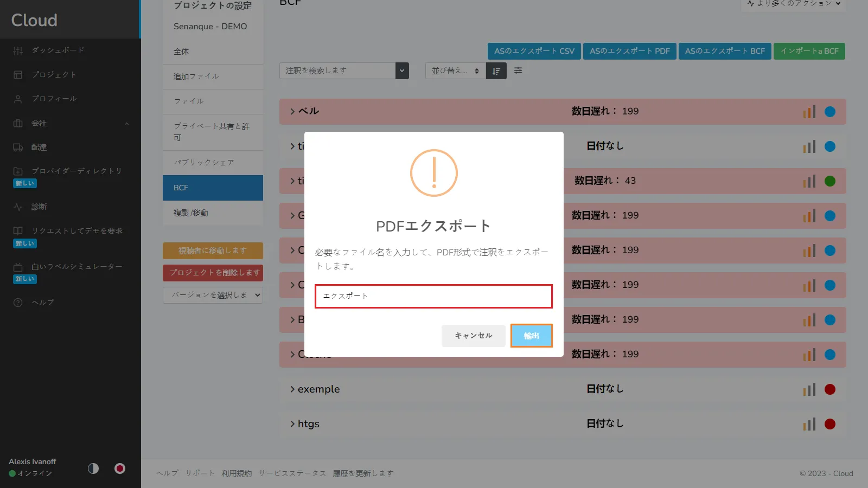
Task: Select the 配達 delivery truck icon
Action: click(17, 147)
